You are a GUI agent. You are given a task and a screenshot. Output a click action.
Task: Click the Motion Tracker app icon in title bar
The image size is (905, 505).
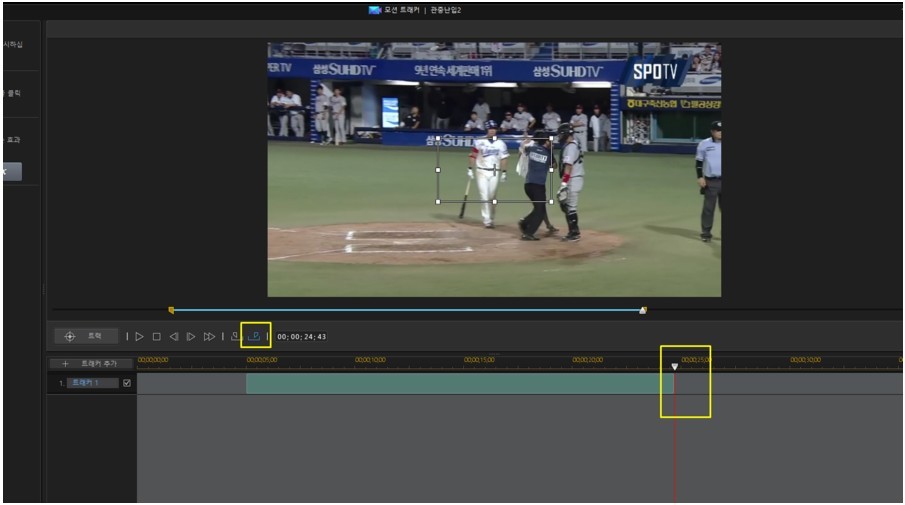tap(375, 10)
